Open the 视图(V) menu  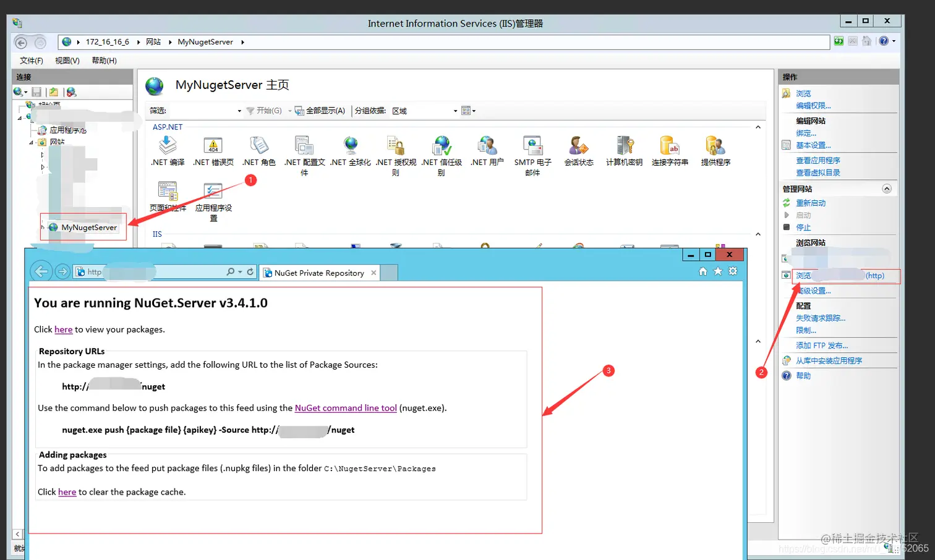coord(67,61)
